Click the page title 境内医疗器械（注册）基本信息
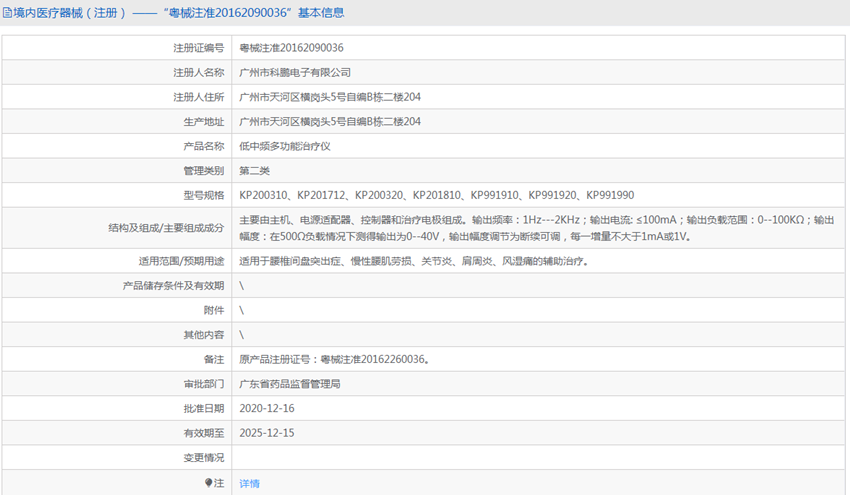Image resolution: width=850 pixels, height=495 pixels. click(178, 12)
